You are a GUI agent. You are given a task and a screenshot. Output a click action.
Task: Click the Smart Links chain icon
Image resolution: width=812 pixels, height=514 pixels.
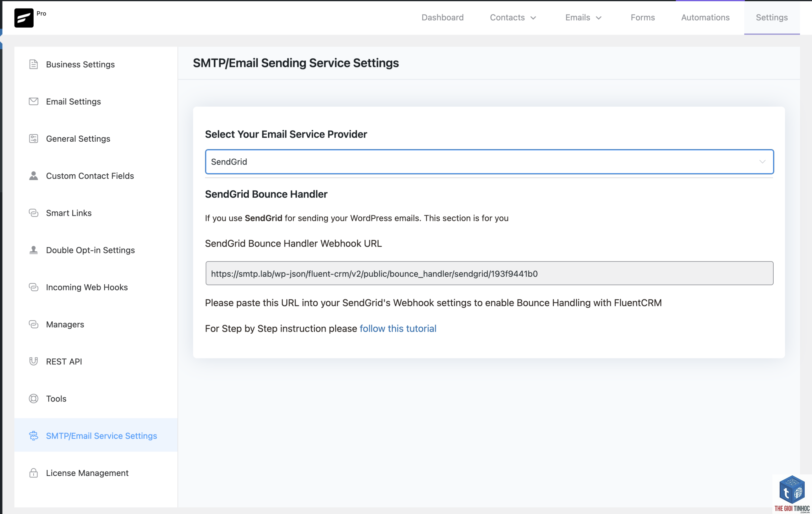pos(33,213)
